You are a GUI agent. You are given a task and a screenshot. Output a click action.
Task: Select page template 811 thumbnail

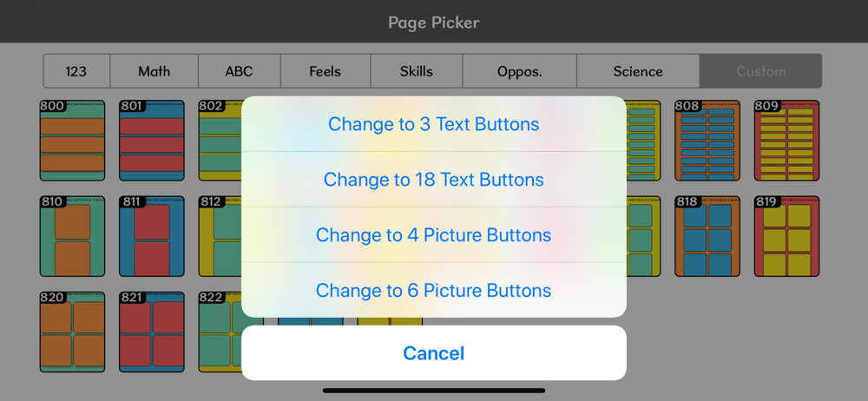click(152, 236)
